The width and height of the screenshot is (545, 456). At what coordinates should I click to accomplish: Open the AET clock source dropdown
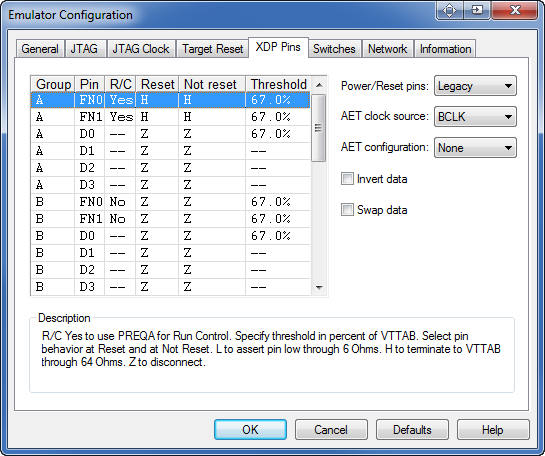475,117
